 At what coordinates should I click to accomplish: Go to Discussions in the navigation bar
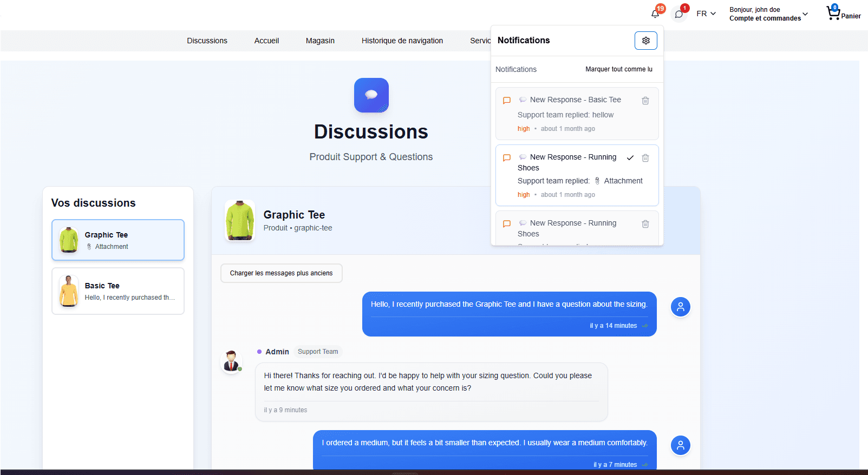point(207,41)
